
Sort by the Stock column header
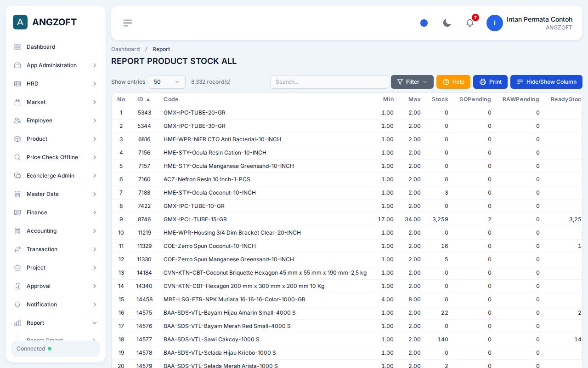pos(440,99)
